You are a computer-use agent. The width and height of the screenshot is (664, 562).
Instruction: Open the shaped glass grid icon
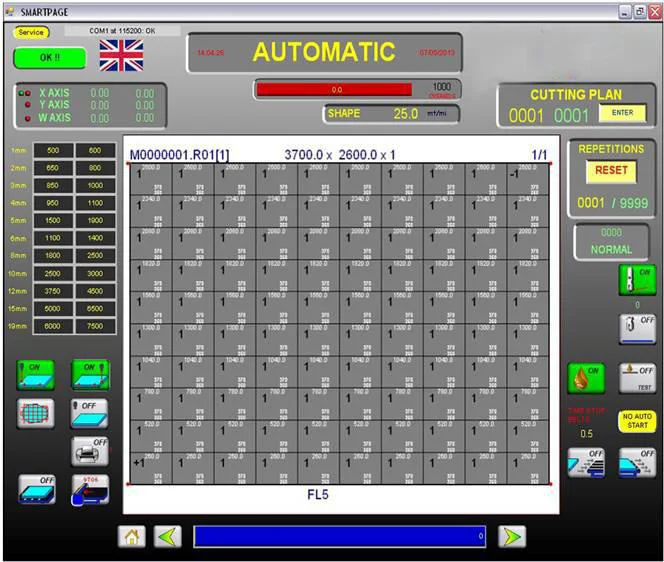pyautogui.click(x=36, y=413)
